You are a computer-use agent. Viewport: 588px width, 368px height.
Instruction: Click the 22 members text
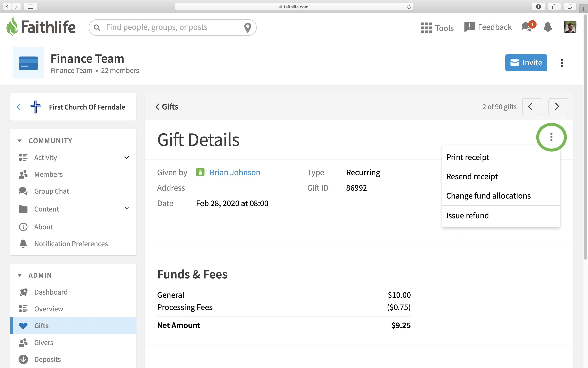point(120,70)
